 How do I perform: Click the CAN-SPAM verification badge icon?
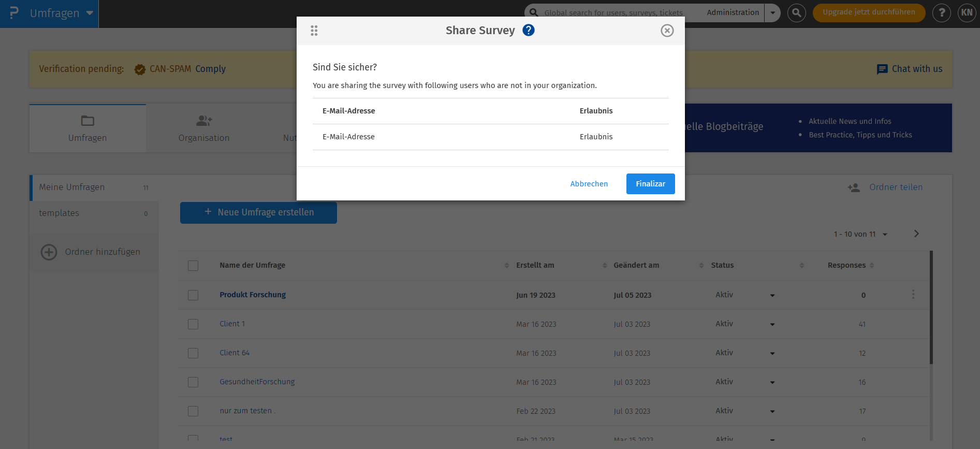(x=140, y=69)
